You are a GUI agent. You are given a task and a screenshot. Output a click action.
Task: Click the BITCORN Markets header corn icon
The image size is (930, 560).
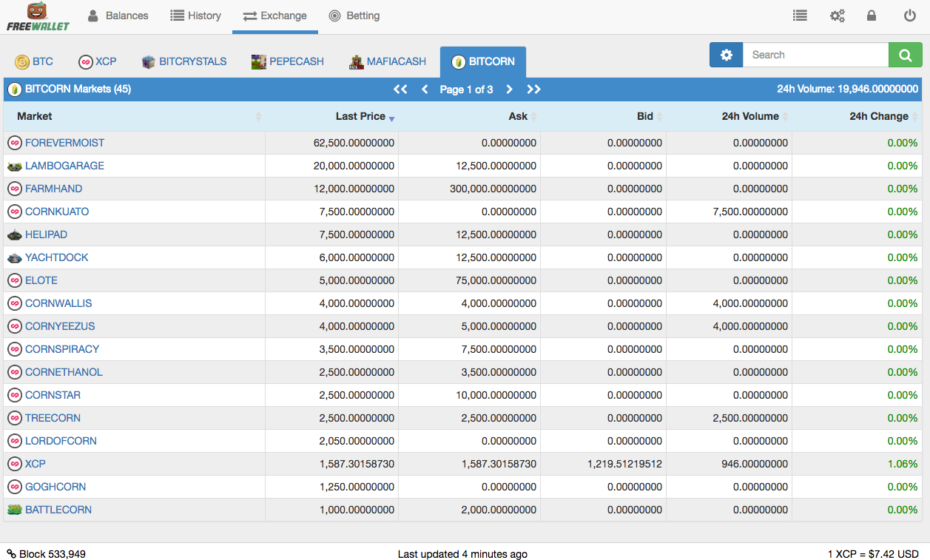click(14, 90)
